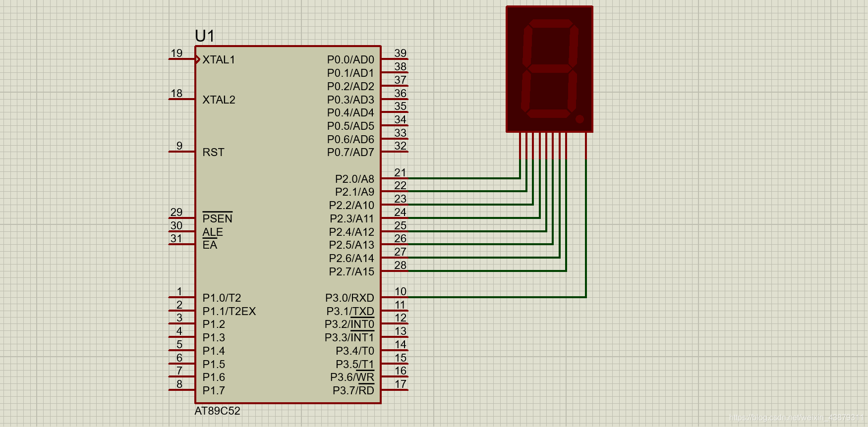Click the EA pin label
This screenshot has height=427, width=868.
210,245
